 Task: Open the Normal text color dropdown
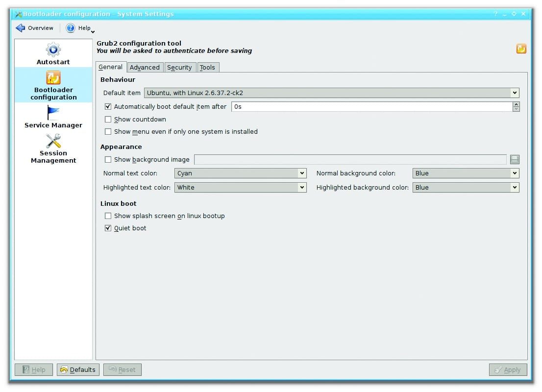point(240,173)
